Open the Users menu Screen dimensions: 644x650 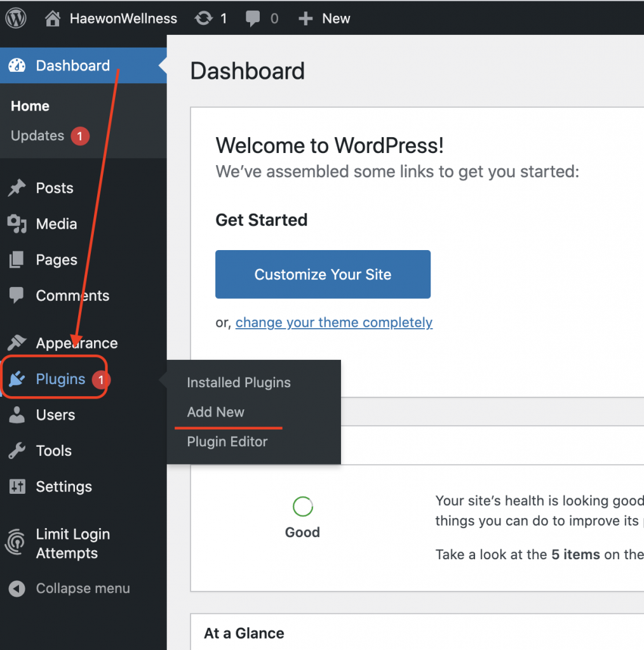(x=55, y=415)
